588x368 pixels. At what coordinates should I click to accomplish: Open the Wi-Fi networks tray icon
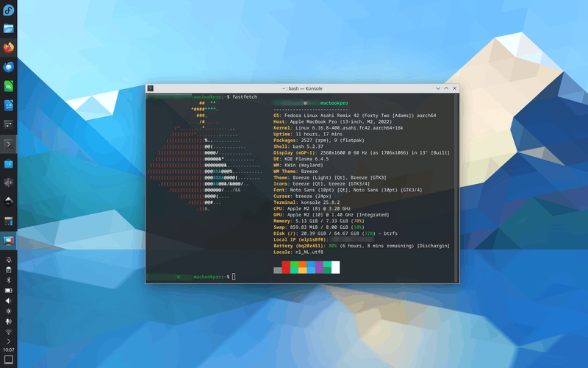point(8,332)
